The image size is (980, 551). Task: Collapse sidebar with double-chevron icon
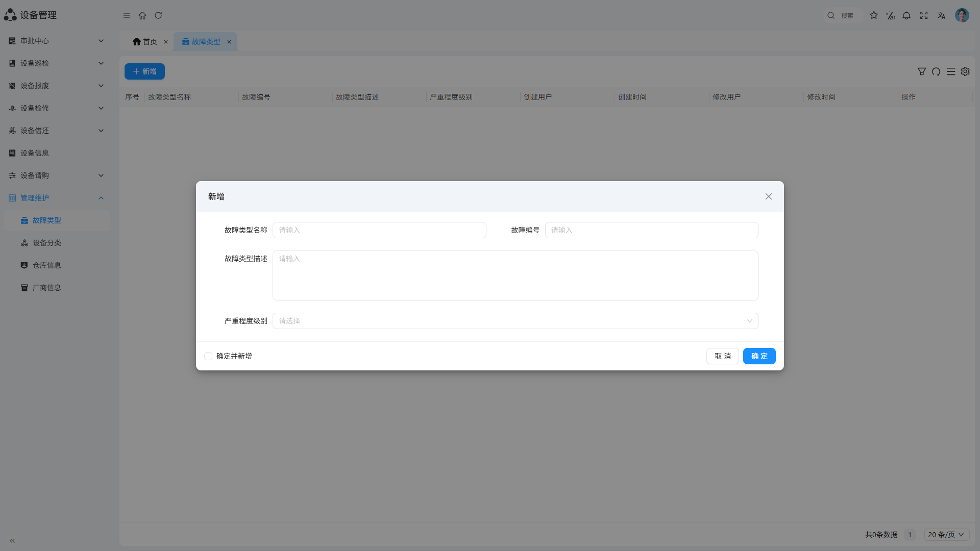[12, 541]
